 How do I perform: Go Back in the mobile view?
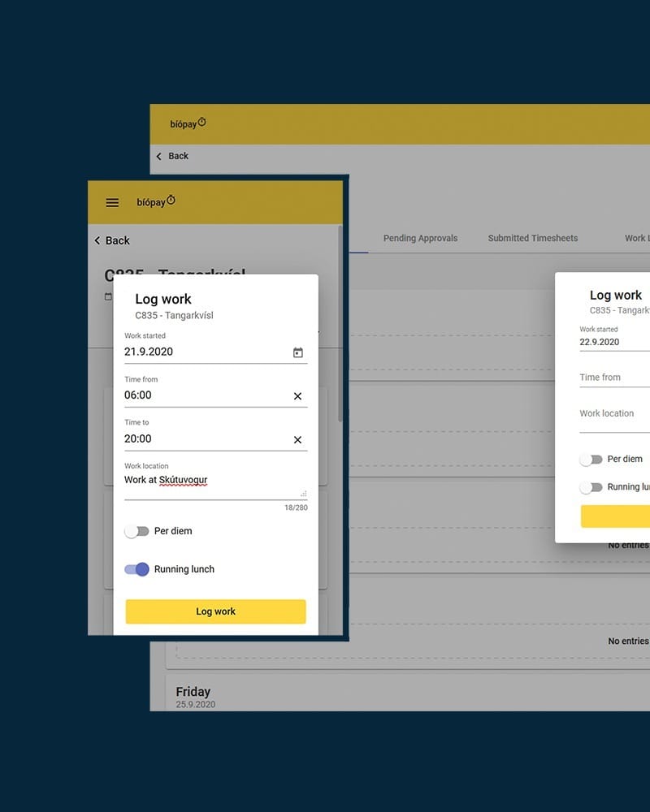pos(112,240)
